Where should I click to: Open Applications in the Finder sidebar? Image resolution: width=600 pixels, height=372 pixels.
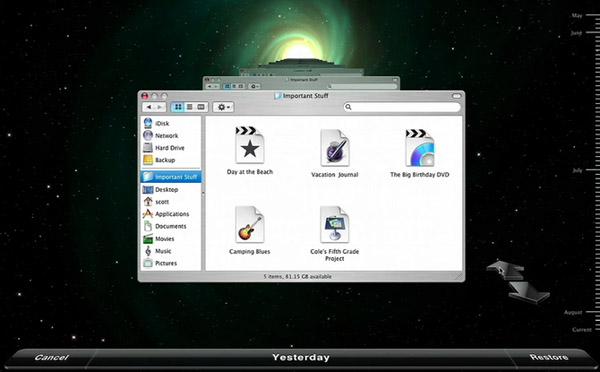click(171, 214)
